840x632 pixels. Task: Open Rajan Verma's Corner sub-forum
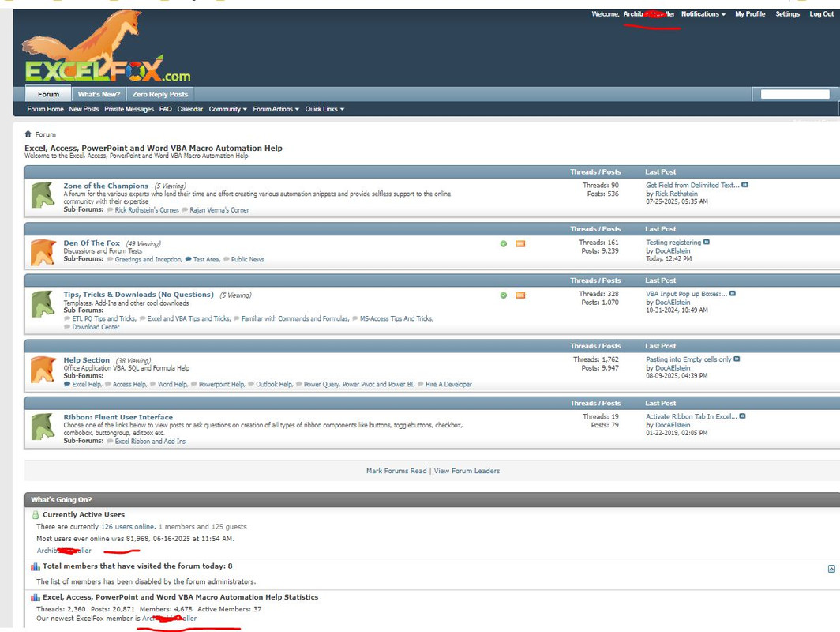click(x=219, y=210)
